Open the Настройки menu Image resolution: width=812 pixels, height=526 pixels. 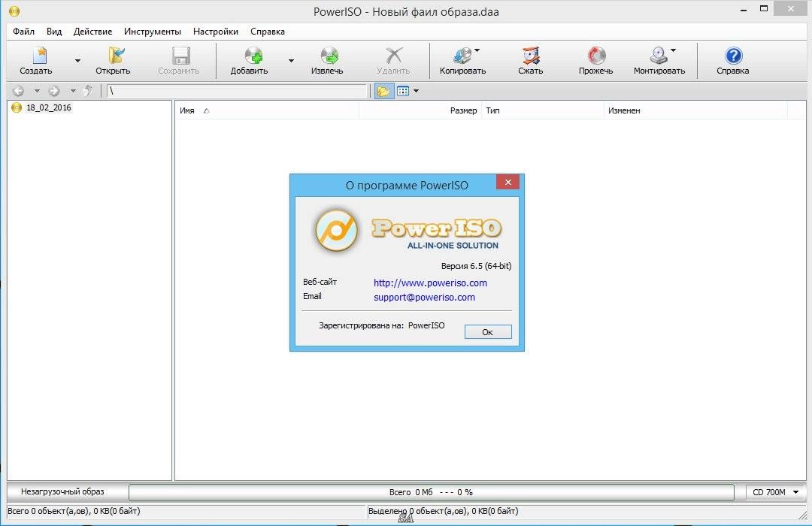[x=216, y=32]
